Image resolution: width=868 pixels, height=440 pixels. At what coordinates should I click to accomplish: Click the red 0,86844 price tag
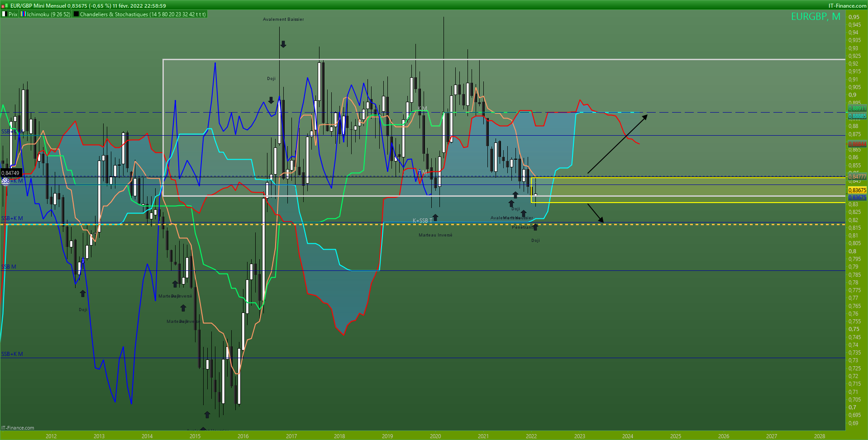point(857,144)
